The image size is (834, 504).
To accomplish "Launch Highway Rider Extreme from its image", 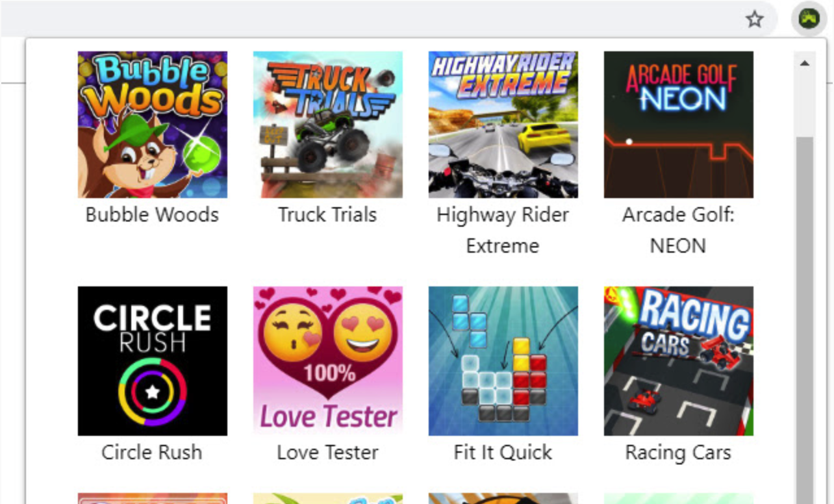I will click(x=503, y=125).
